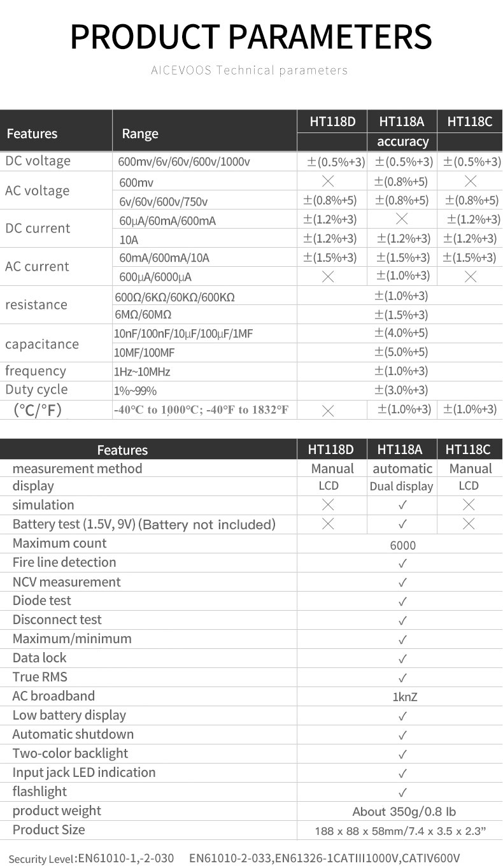The width and height of the screenshot is (503, 868).
Task: Click the X for HT118D in the Battery test row
Action: click(x=329, y=524)
